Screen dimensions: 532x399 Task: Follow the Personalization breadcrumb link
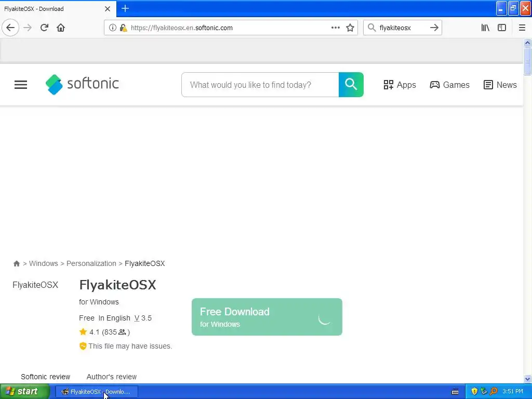pos(91,263)
